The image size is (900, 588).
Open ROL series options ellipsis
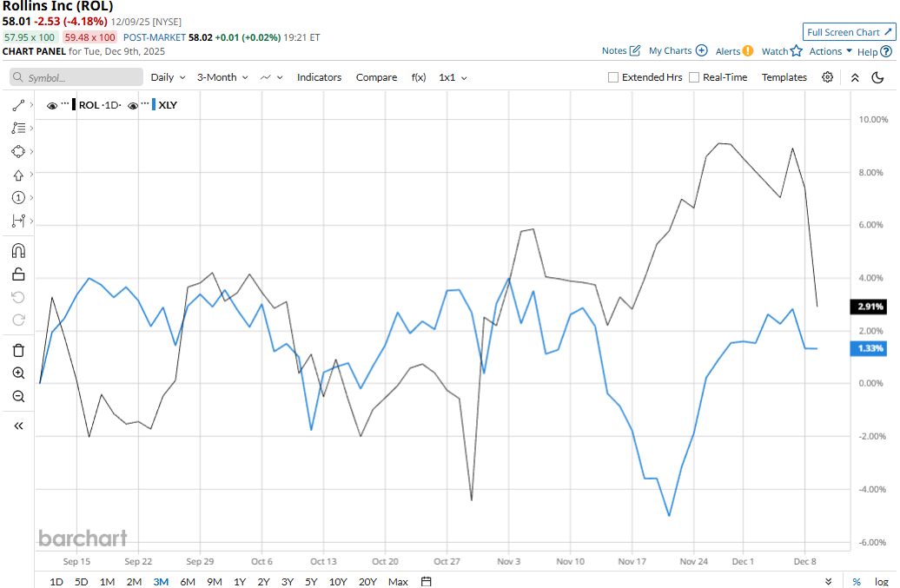(x=65, y=103)
